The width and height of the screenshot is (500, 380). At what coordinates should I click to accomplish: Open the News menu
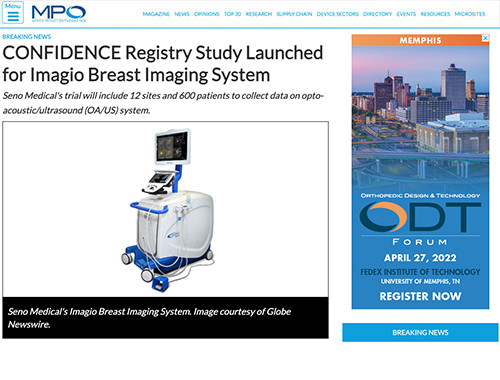click(182, 14)
